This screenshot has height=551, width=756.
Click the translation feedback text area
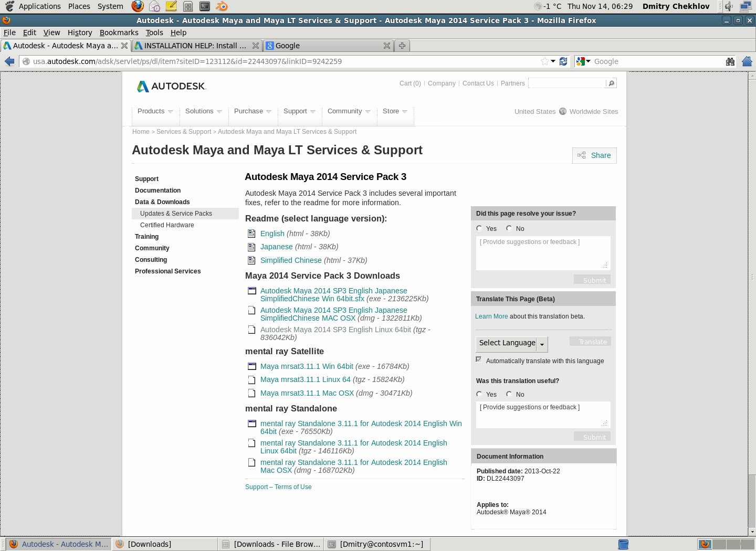pos(543,415)
